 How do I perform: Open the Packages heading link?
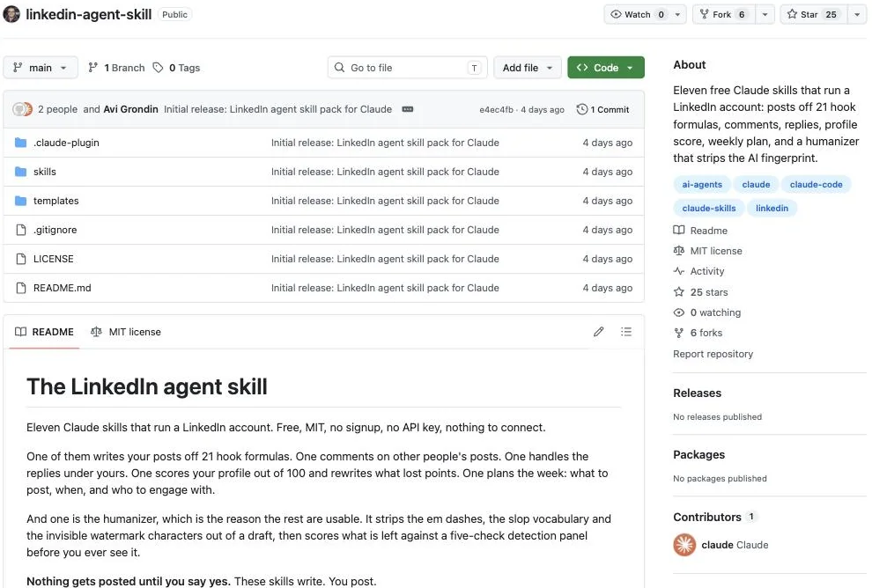(x=699, y=454)
